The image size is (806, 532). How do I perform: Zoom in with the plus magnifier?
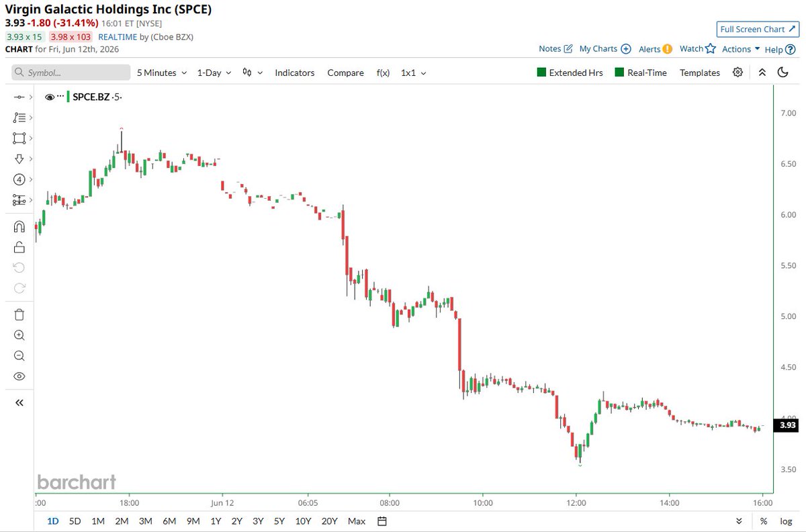click(19, 335)
